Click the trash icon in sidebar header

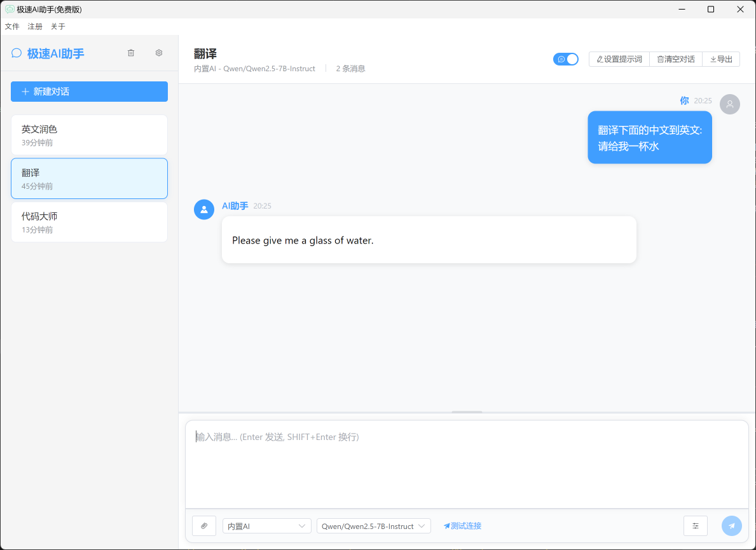131,53
